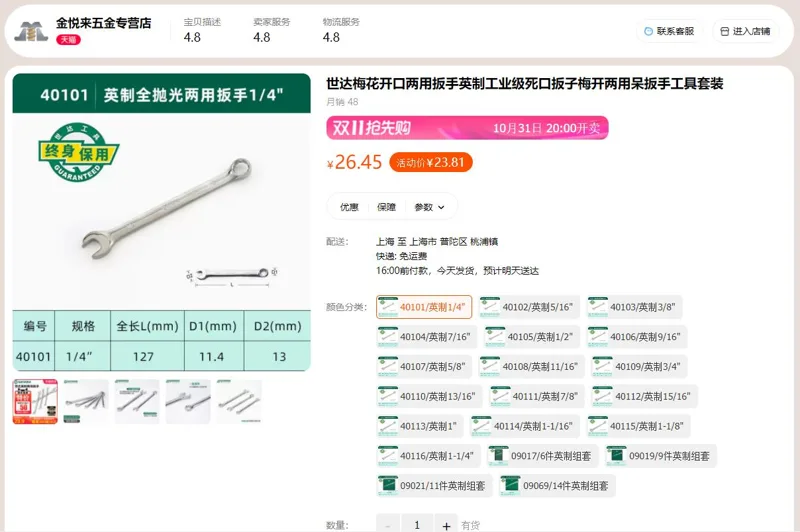Contact customer service via 联系客服
Screen dimensions: 800x532
coord(669,31)
